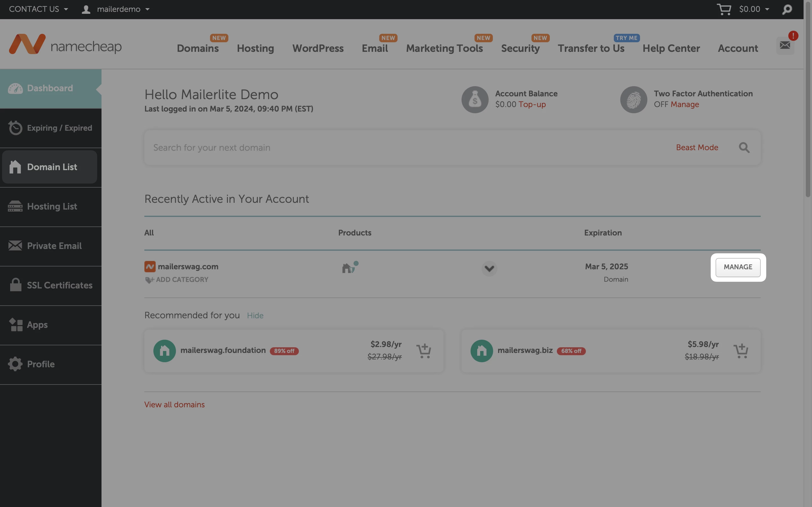812x507 pixels.
Task: Expand the mailerswag.com products chevron
Action: (x=489, y=269)
